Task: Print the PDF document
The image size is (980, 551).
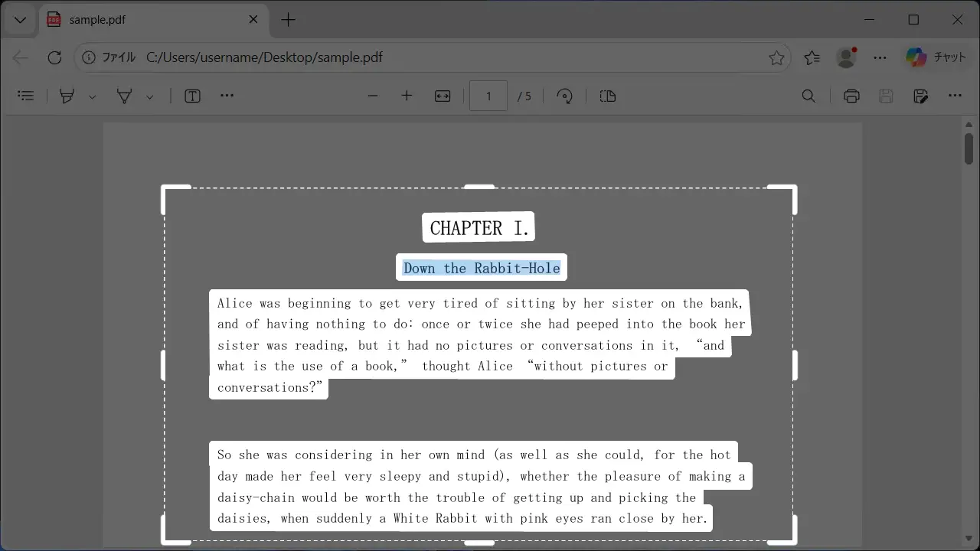Action: pos(851,96)
